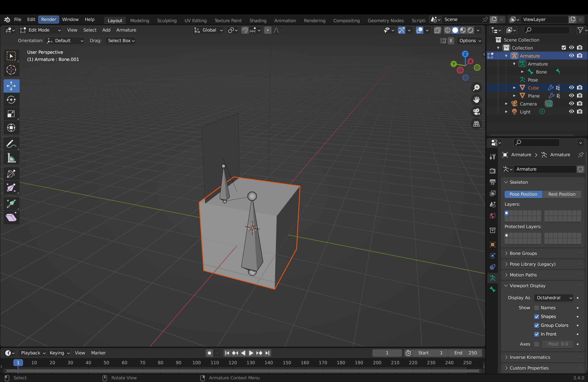
Task: Hide the Light with its eye icon
Action: [572, 111]
